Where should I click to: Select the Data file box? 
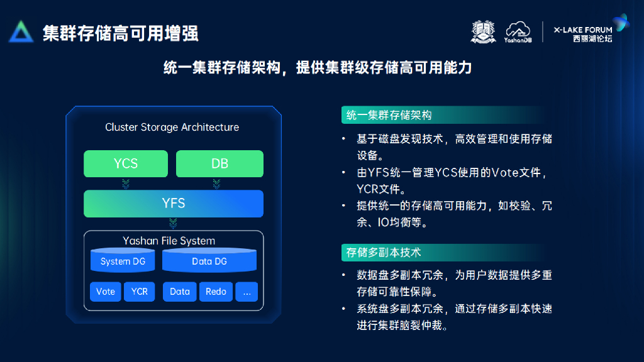180,292
